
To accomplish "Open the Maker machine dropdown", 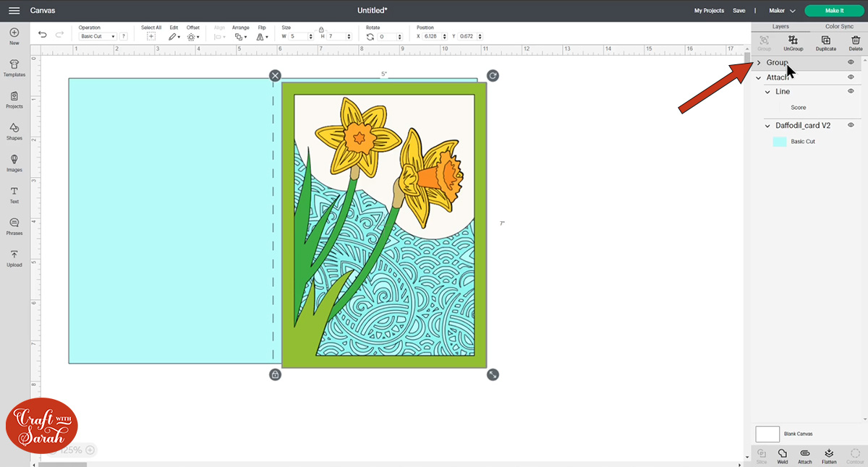I will [x=782, y=11].
